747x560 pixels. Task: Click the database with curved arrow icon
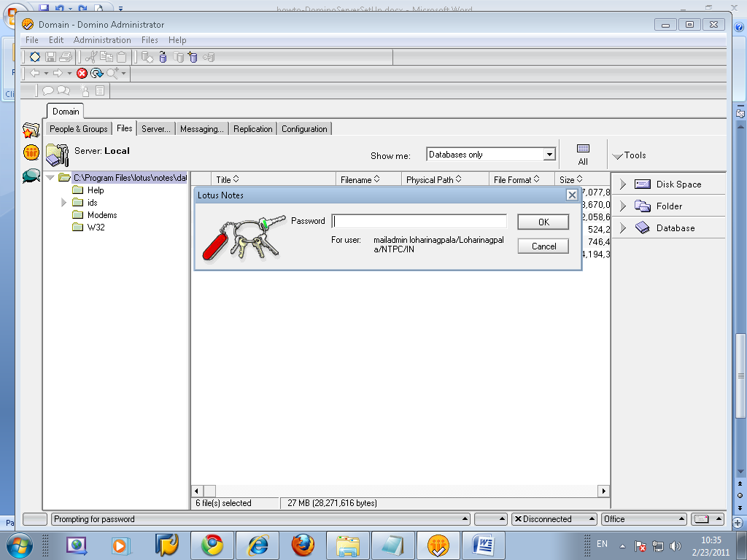click(x=163, y=57)
